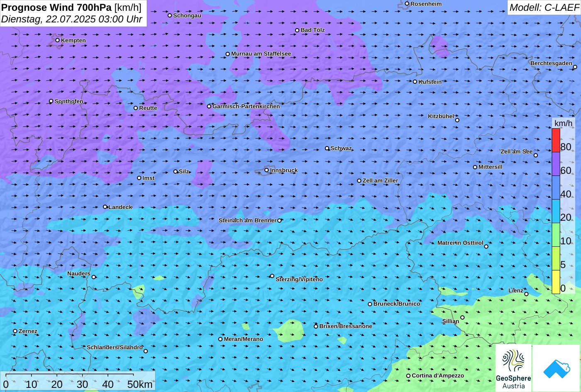Click the Kufstein marker circle
Screen dimensions: 581x392
click(x=415, y=82)
